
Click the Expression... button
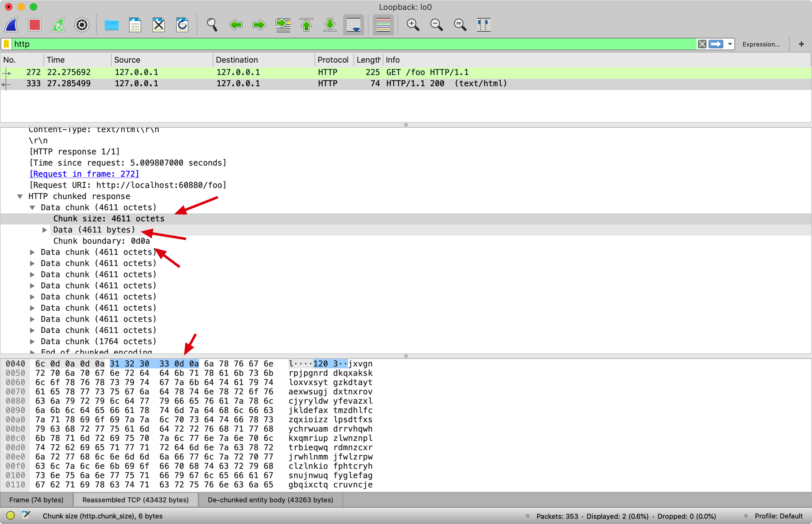click(761, 44)
